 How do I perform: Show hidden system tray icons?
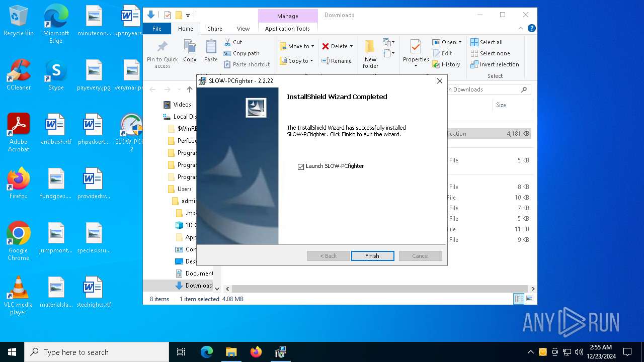click(x=530, y=352)
